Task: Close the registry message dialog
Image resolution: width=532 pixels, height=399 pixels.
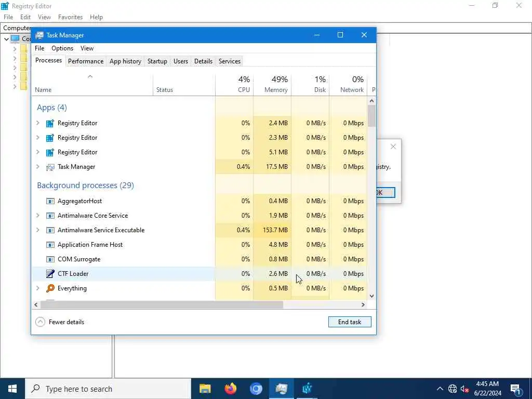Action: tap(393, 147)
